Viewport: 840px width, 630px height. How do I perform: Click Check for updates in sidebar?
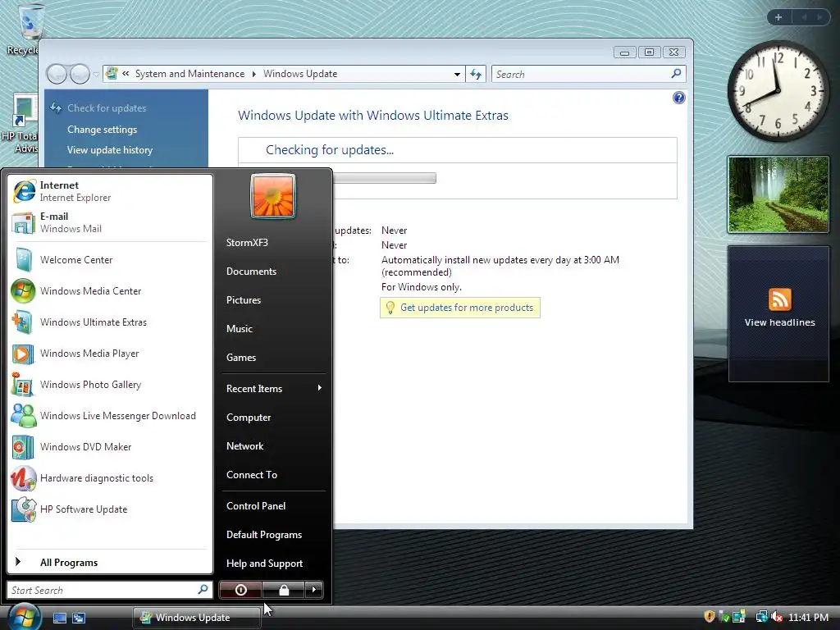click(x=107, y=108)
